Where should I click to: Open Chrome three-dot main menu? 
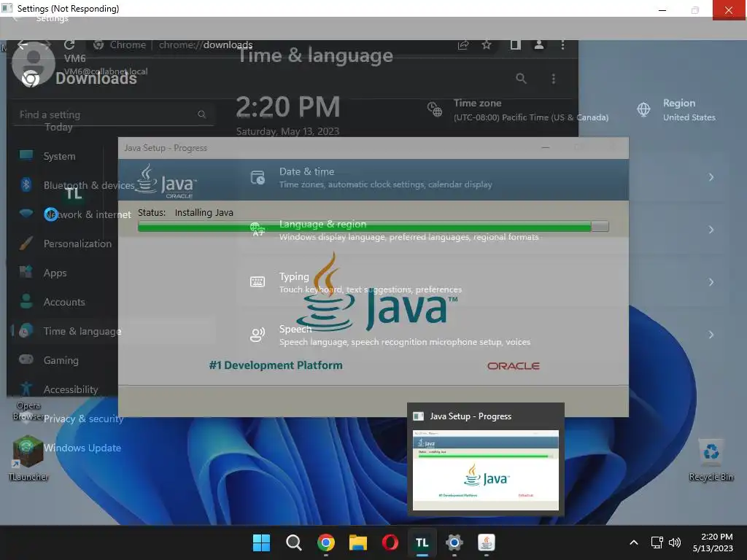[x=562, y=44]
